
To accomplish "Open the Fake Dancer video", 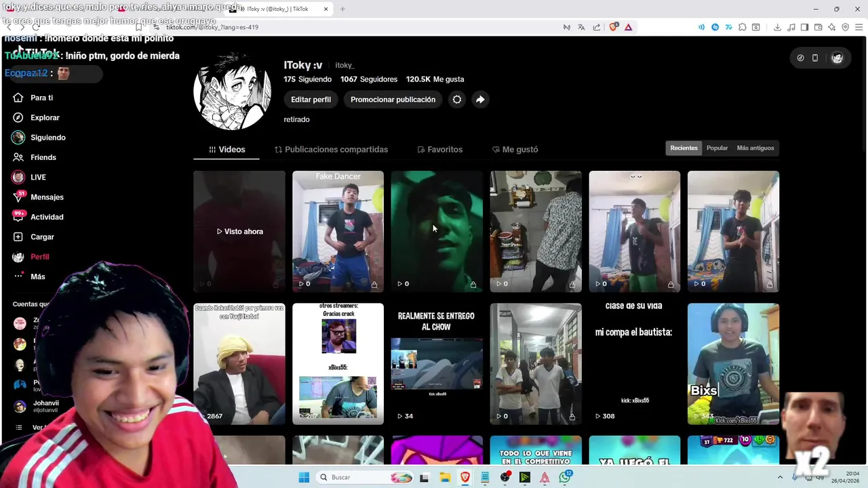I will tap(338, 231).
